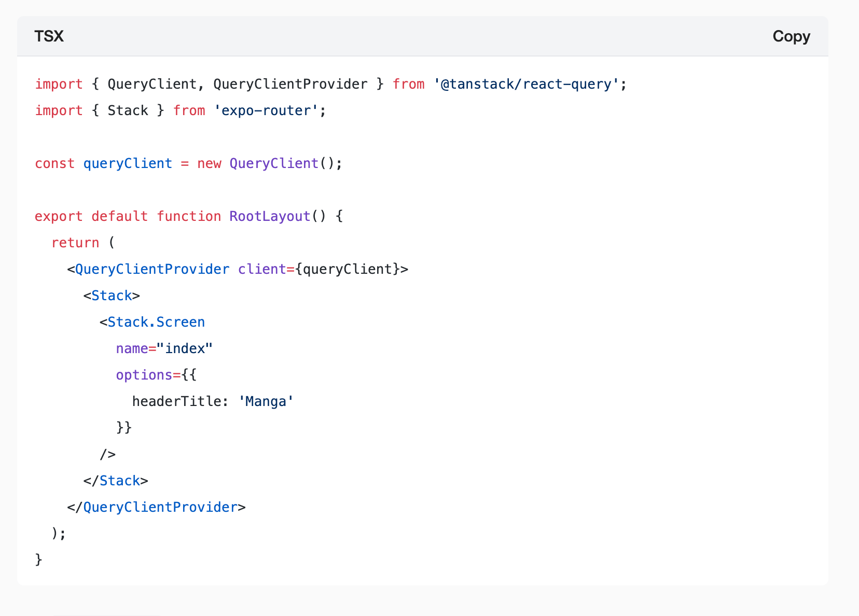Click the return keyword

(x=75, y=243)
